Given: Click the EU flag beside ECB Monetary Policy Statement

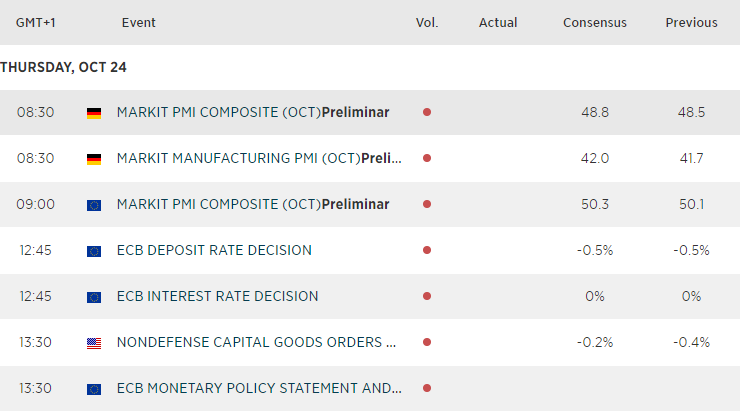Looking at the screenshot, I should coord(94,389).
